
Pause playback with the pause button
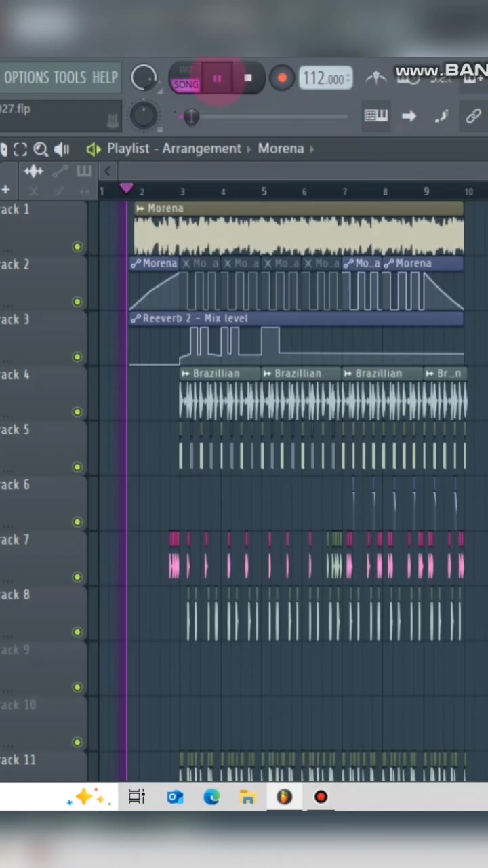coord(218,79)
